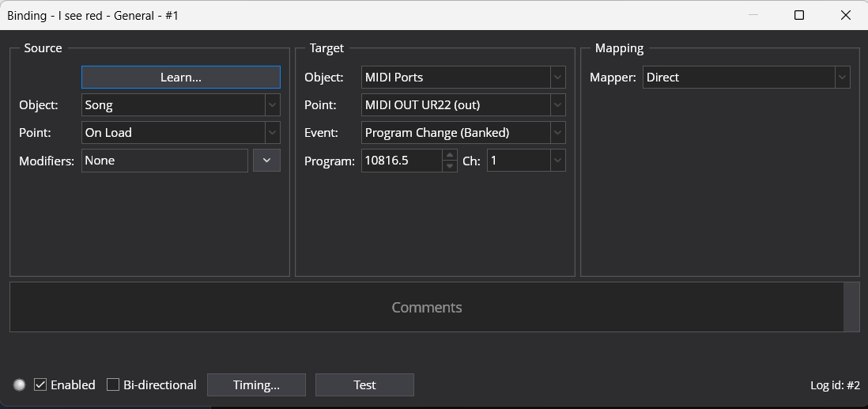
Task: Decrement the Program value with down arrow
Action: click(450, 166)
